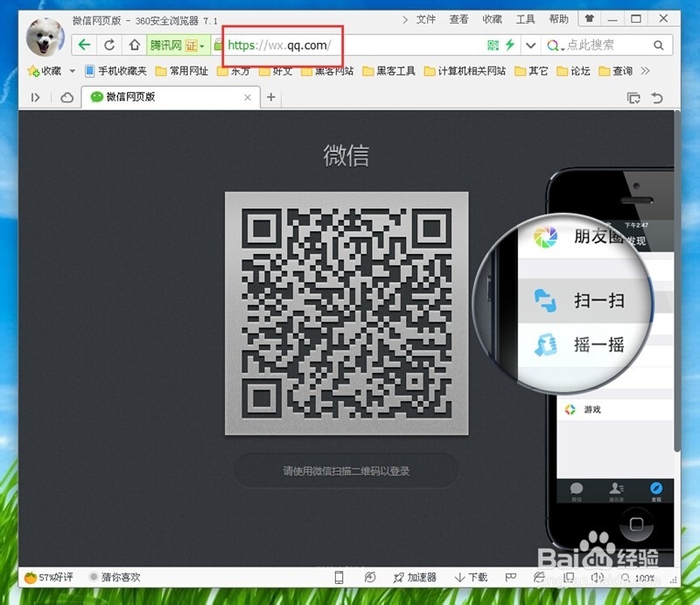
Task: Click the 加速器 rocket button
Action: click(414, 578)
